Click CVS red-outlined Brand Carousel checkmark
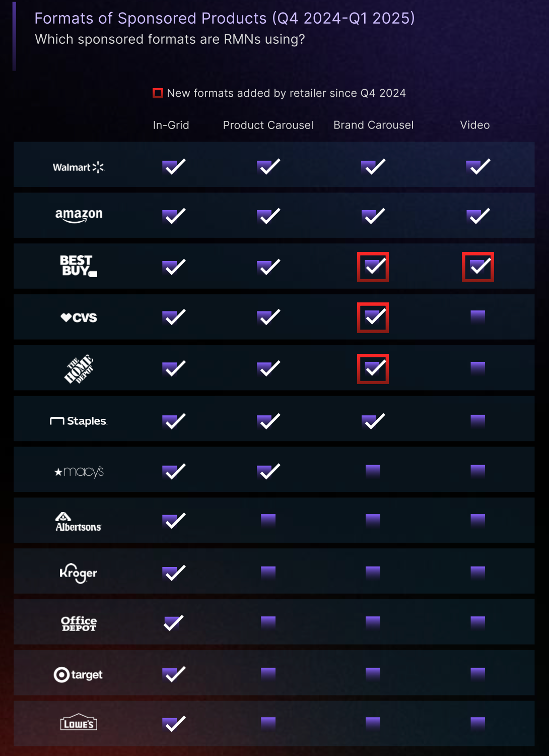 (373, 318)
